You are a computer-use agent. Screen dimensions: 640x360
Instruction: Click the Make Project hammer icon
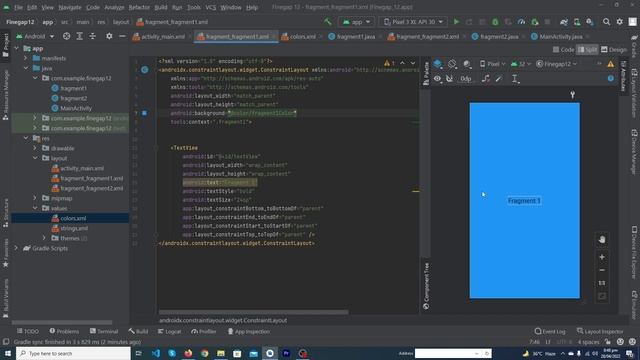pos(327,22)
